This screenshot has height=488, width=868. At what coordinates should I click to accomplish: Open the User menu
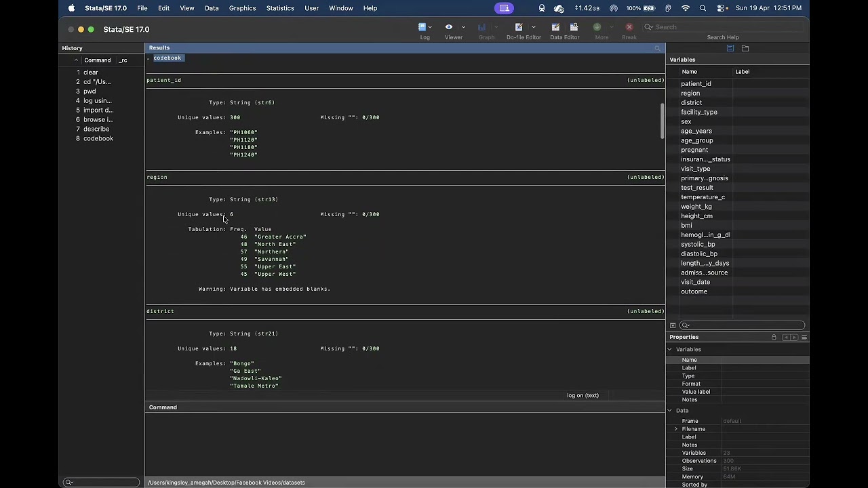[312, 8]
